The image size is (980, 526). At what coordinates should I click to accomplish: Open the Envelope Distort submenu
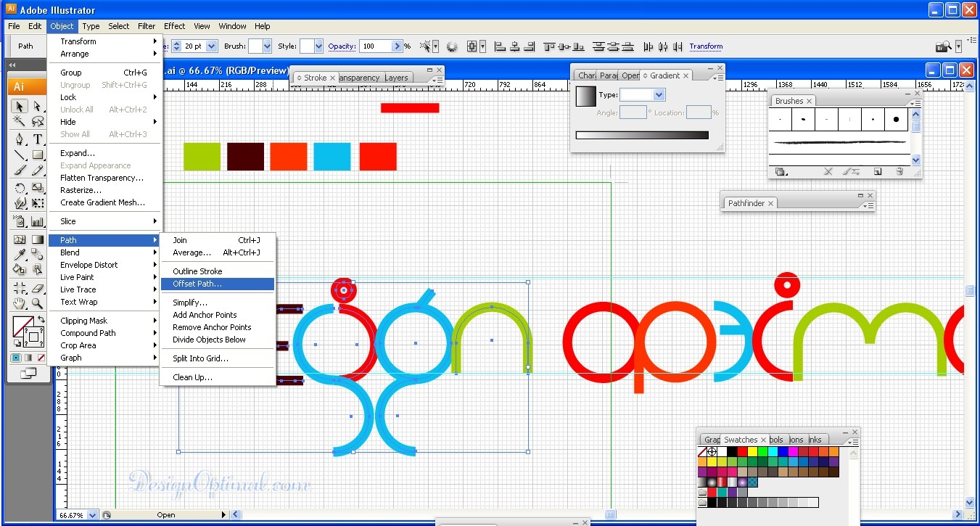pos(105,265)
